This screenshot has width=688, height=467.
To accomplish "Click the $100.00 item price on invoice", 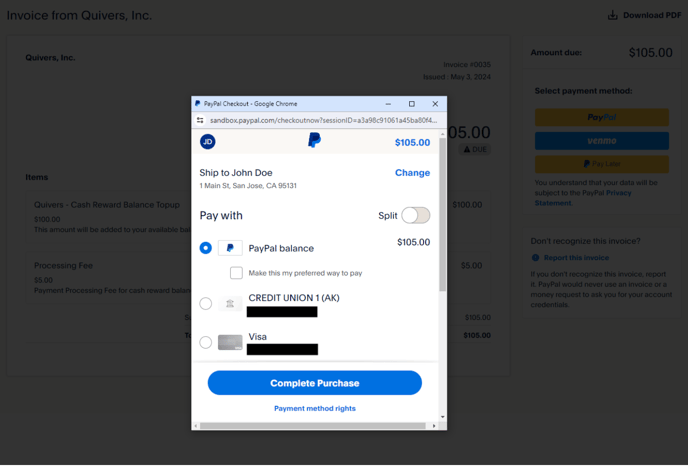I will tap(467, 205).
